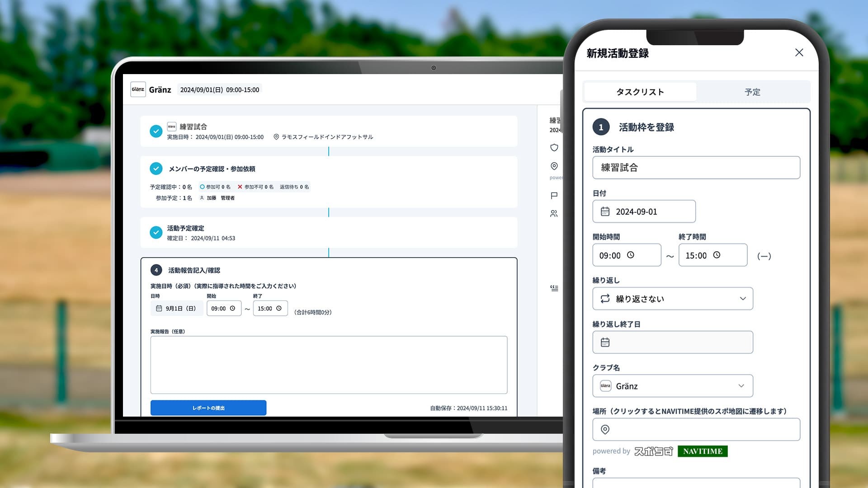Click the 日付 value 2024-09-01
868x488 pixels.
[637, 211]
